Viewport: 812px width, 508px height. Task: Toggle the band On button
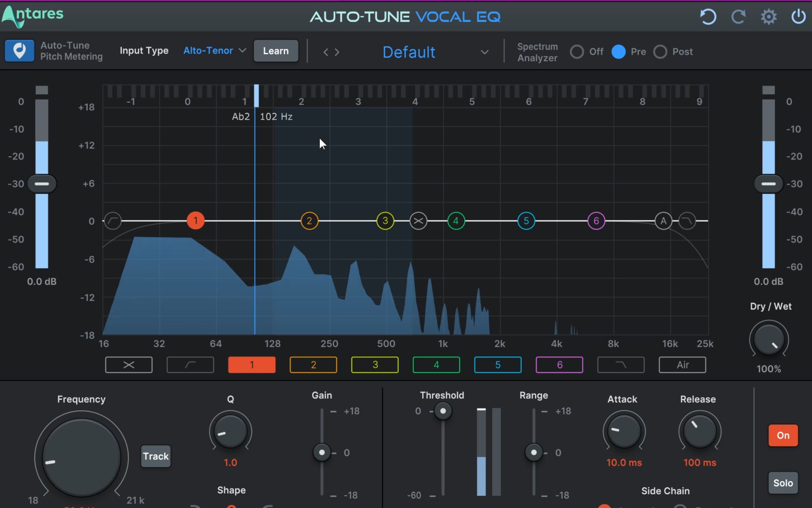tap(783, 435)
